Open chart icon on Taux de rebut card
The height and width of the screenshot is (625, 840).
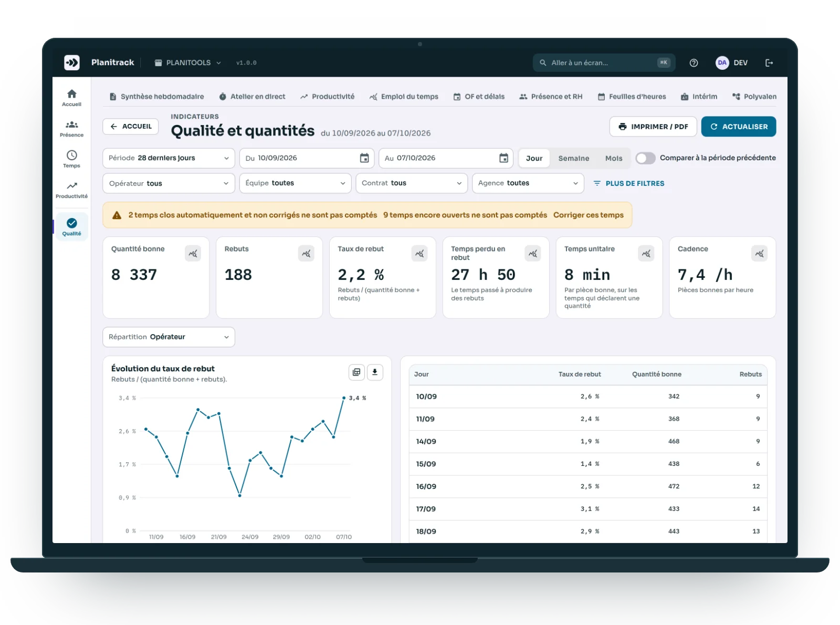point(419,254)
